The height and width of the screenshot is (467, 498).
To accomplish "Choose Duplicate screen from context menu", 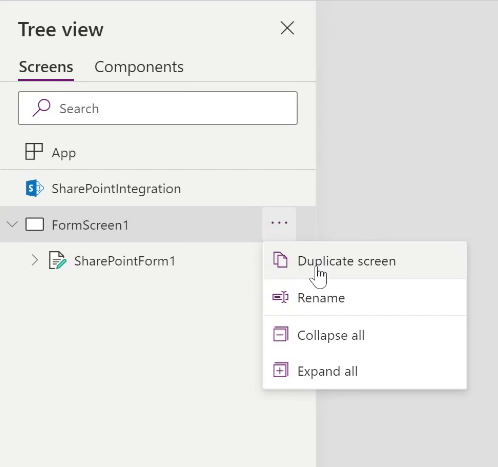I will pyautogui.click(x=365, y=261).
